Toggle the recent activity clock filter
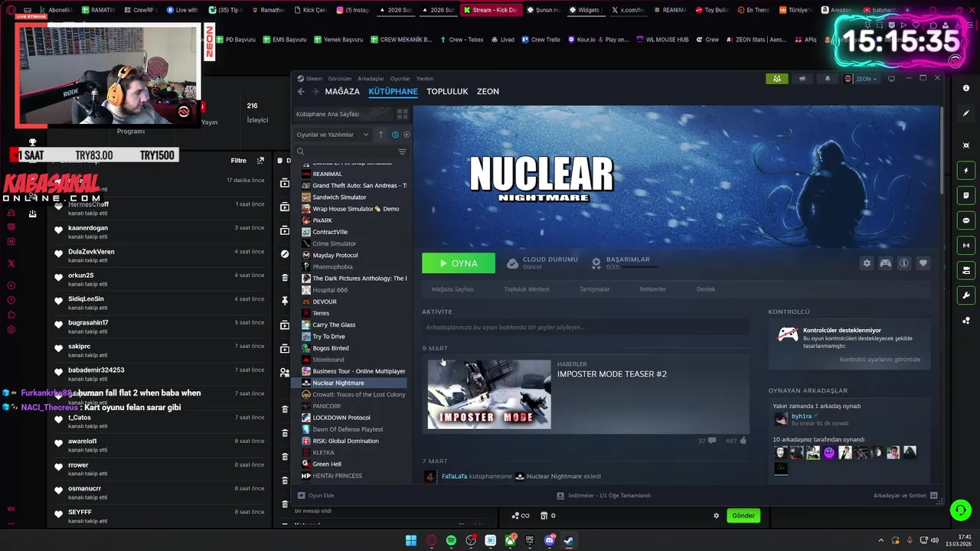The width and height of the screenshot is (980, 551). click(x=395, y=135)
